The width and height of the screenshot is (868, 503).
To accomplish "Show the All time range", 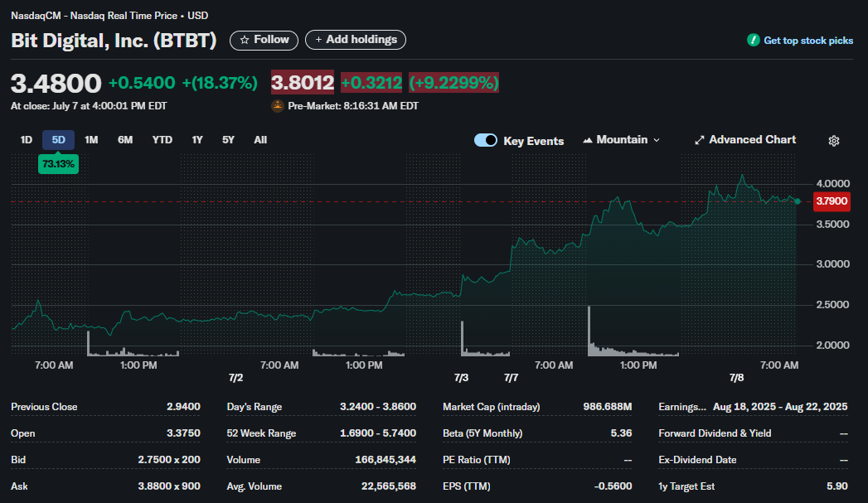I will pos(260,140).
